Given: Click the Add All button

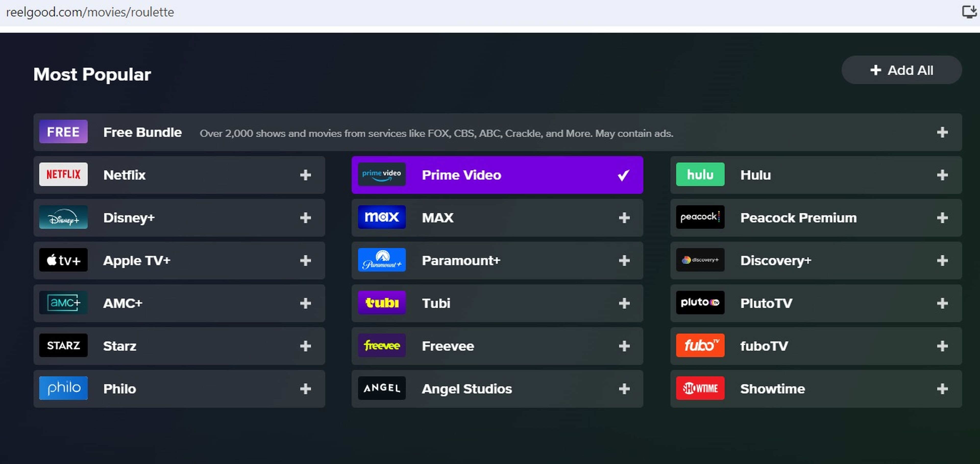Looking at the screenshot, I should coord(902,70).
